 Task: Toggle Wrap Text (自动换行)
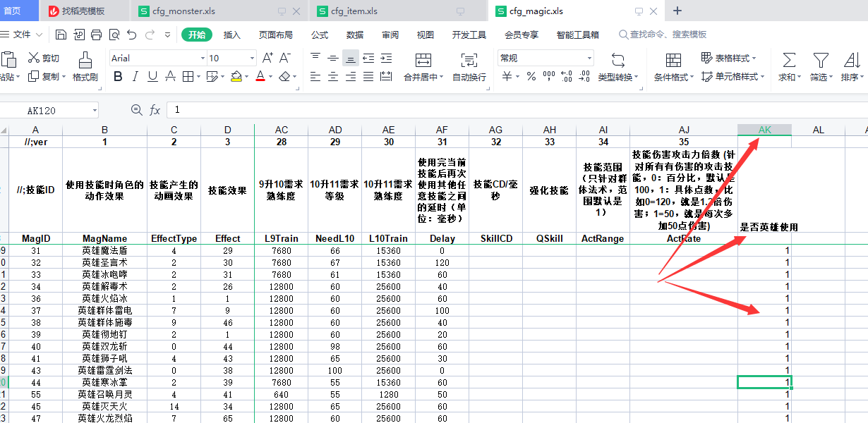[469, 66]
